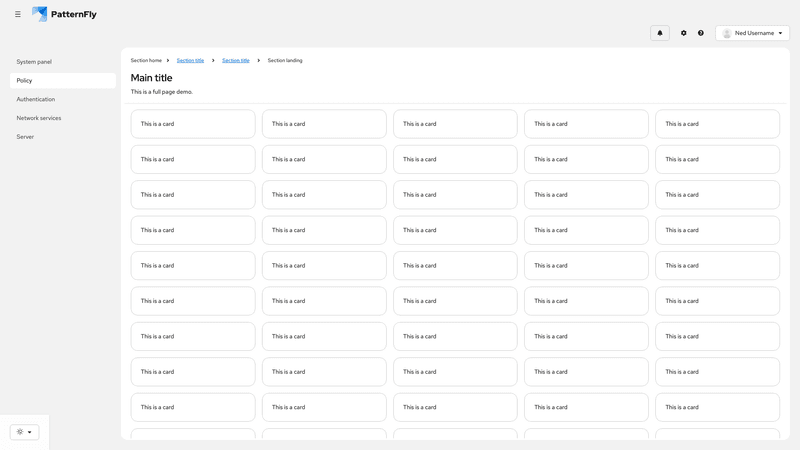Screen dimensions: 800x450
Task: Open Authentication in the sidebar
Action: pos(63,99)
